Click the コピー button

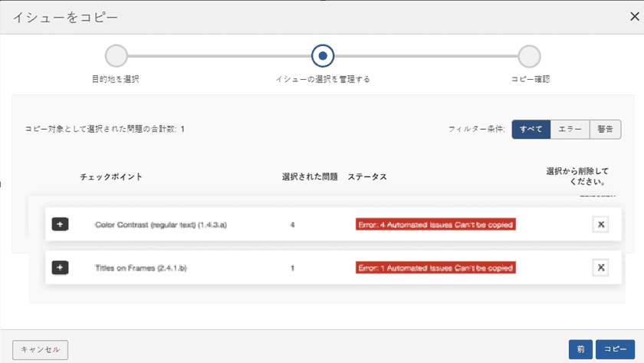tap(616, 349)
